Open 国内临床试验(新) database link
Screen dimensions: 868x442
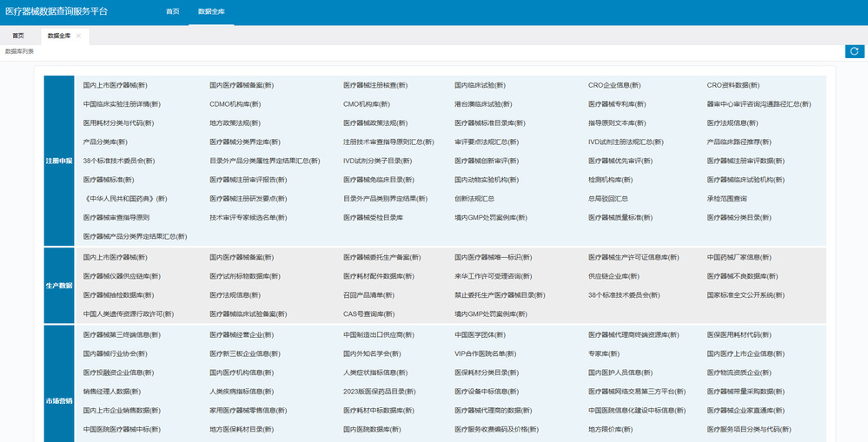point(480,85)
